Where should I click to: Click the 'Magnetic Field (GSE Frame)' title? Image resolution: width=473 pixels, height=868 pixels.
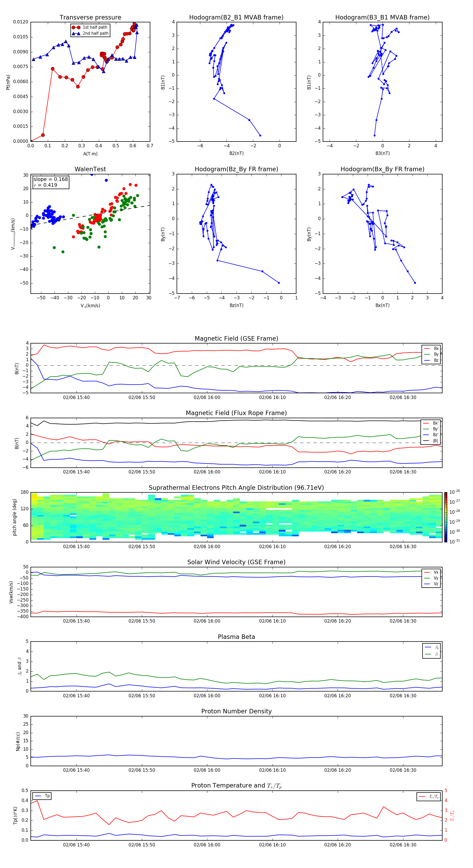pyautogui.click(x=236, y=339)
